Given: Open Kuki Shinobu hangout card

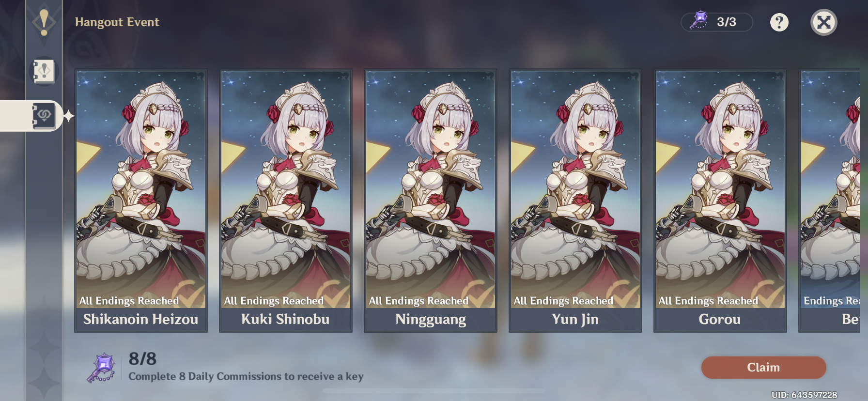Looking at the screenshot, I should [x=286, y=200].
